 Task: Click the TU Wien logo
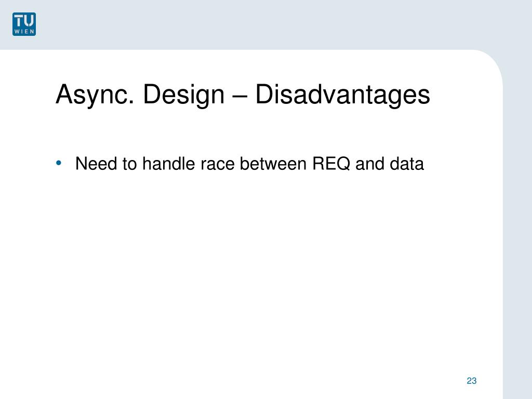(24, 24)
